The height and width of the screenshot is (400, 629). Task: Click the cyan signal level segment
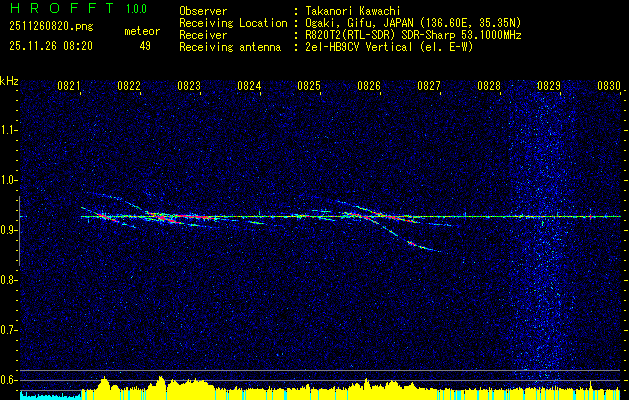(x=51, y=395)
